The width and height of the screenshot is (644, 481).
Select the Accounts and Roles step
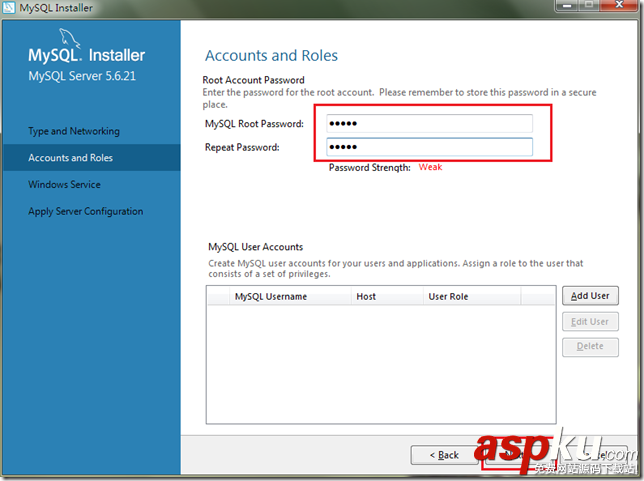pos(92,158)
